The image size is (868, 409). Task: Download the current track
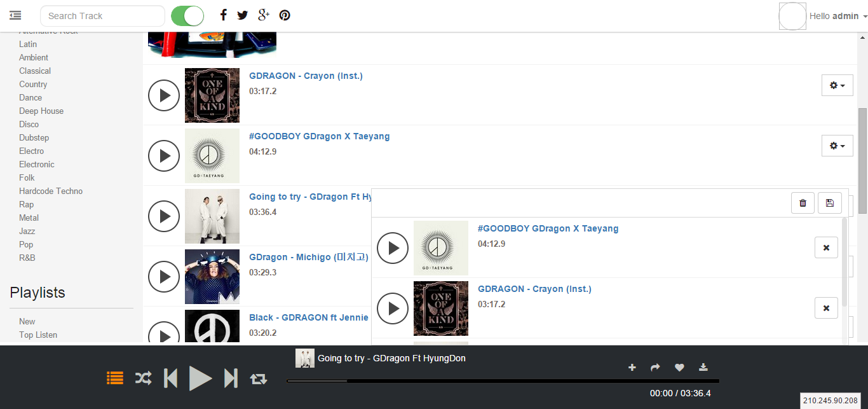703,367
